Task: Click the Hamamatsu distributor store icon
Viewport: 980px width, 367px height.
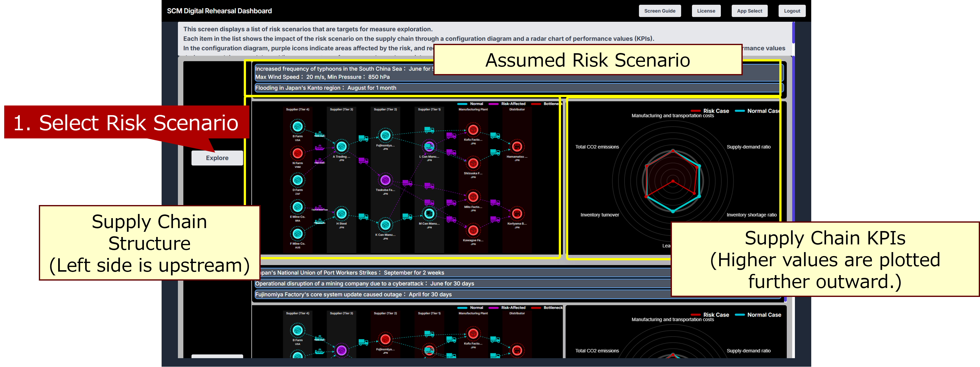Action: point(517,146)
